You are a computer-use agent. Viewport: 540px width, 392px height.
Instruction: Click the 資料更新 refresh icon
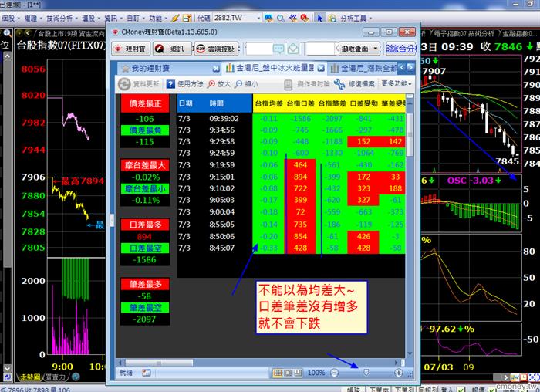tap(124, 84)
